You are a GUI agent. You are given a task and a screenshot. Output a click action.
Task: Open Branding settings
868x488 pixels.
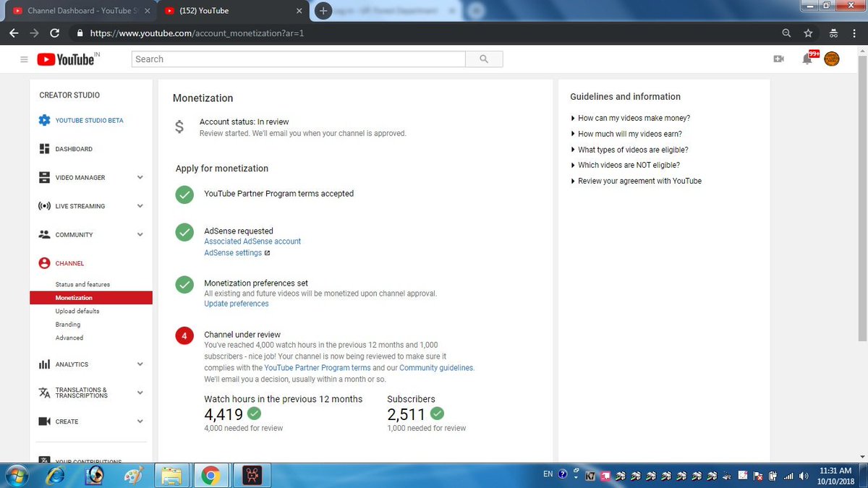68,325
